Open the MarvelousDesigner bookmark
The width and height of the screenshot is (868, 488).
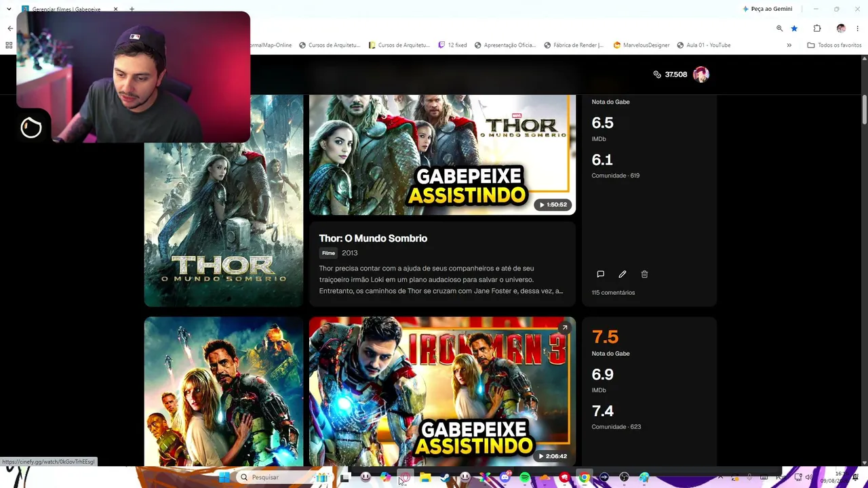click(x=642, y=45)
